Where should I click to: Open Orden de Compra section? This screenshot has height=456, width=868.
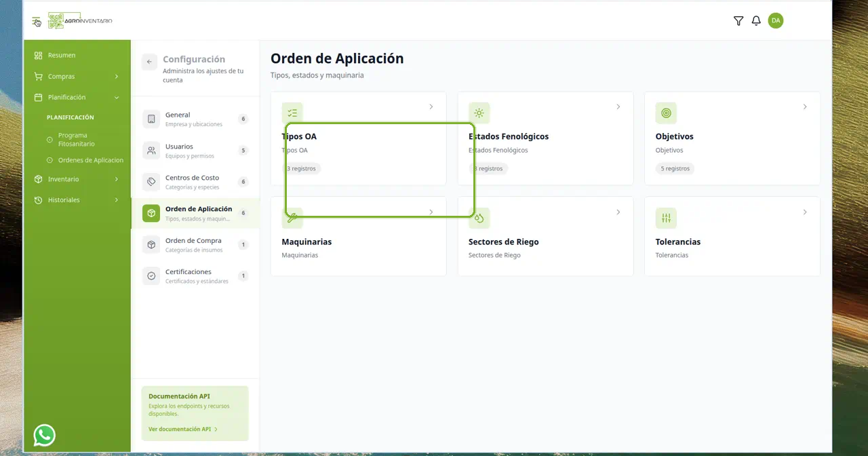(x=195, y=245)
